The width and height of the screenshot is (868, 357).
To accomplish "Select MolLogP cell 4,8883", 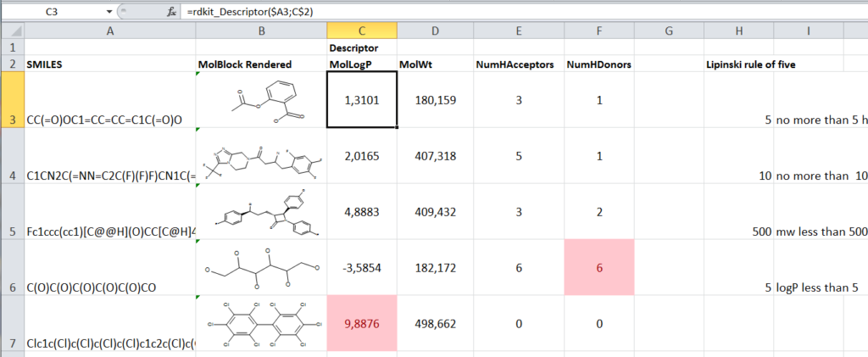I will tap(361, 211).
